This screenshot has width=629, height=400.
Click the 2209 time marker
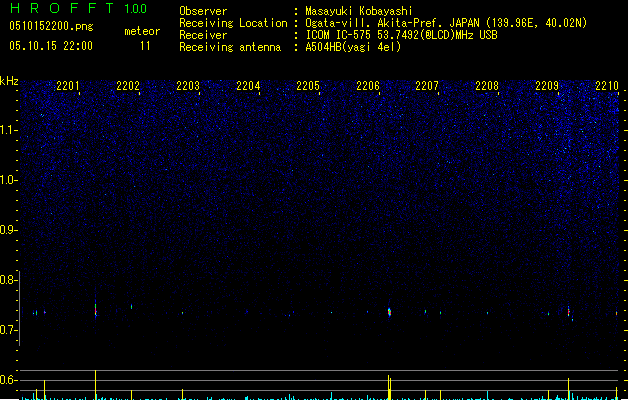[547, 86]
